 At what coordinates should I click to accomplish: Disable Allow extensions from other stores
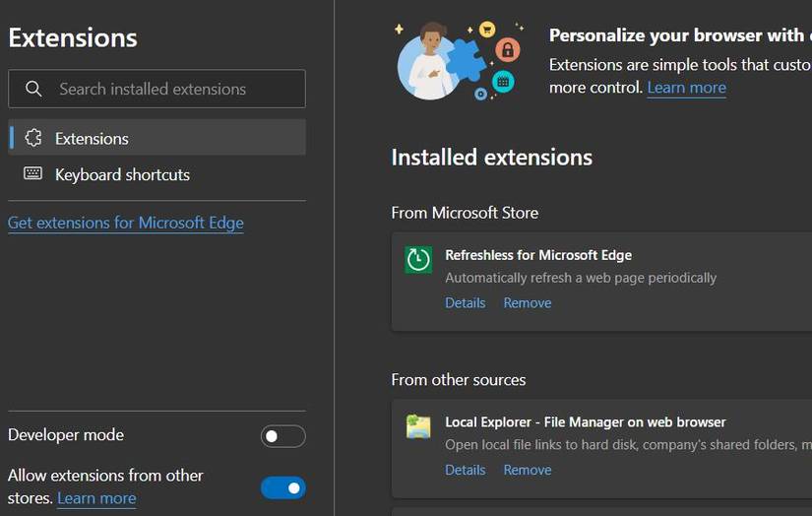tap(282, 487)
